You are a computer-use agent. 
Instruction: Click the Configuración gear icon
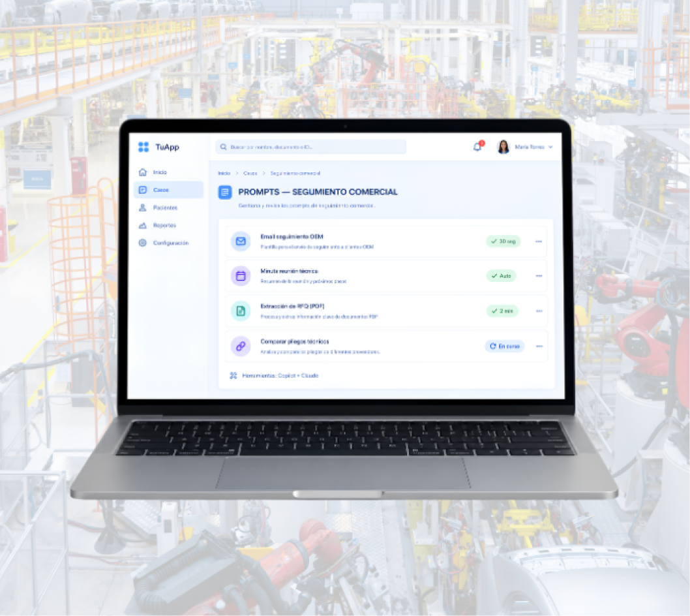pos(143,243)
